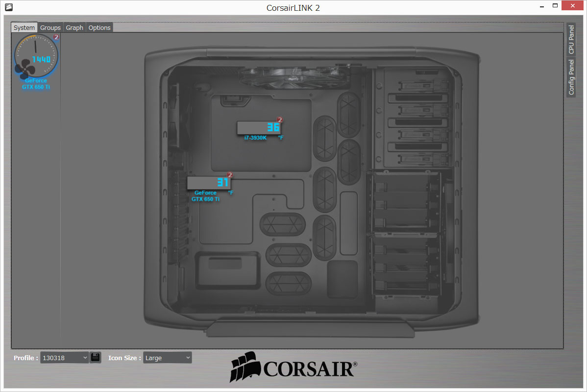The image size is (587, 392).
Task: Click the Profile : label
Action: tap(26, 358)
